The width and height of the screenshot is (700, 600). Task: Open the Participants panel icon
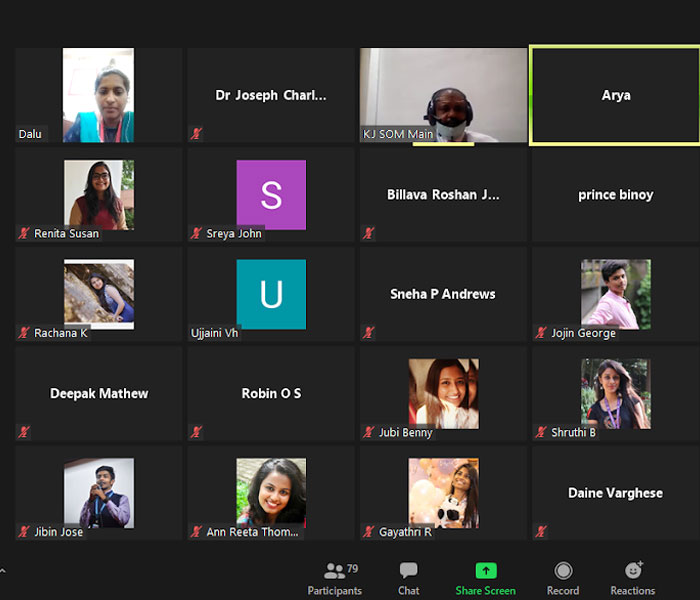pos(334,570)
